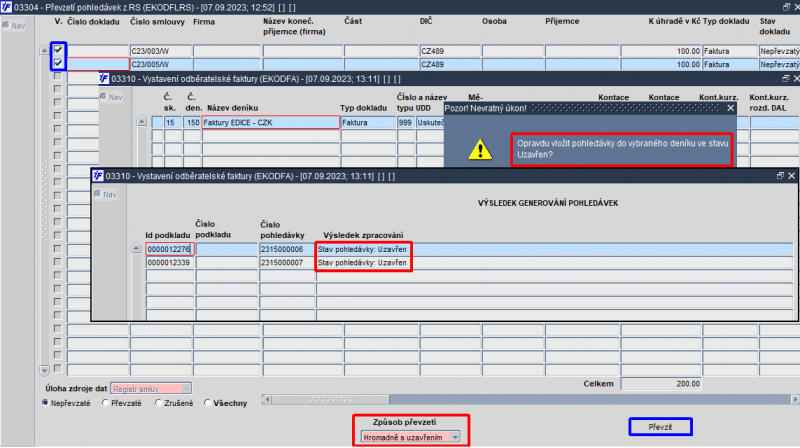Click the 999 UDD type cell
The height and width of the screenshot is (448, 800).
tap(406, 122)
